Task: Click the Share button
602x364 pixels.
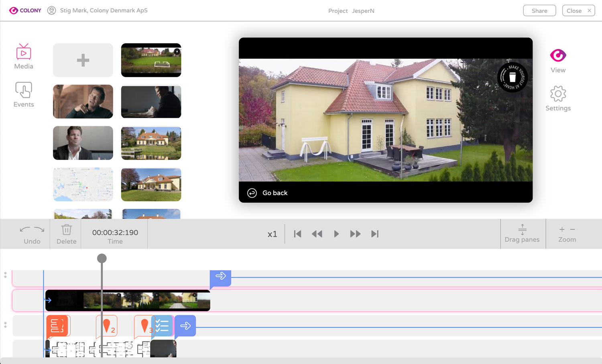Action: click(539, 11)
